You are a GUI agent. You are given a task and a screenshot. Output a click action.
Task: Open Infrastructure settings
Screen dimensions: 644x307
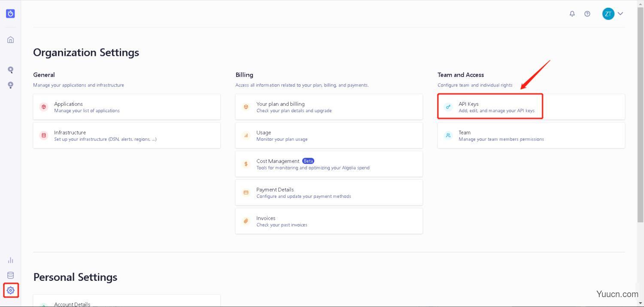[x=127, y=135]
